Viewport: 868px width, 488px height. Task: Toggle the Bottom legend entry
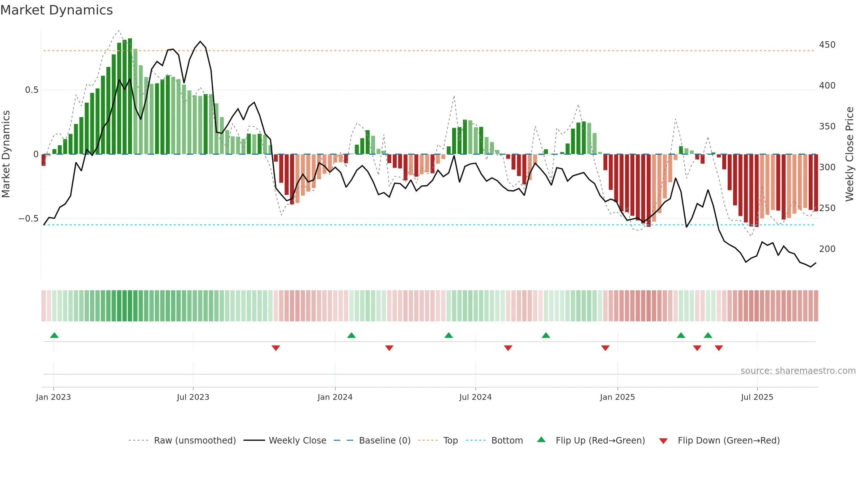[494, 440]
